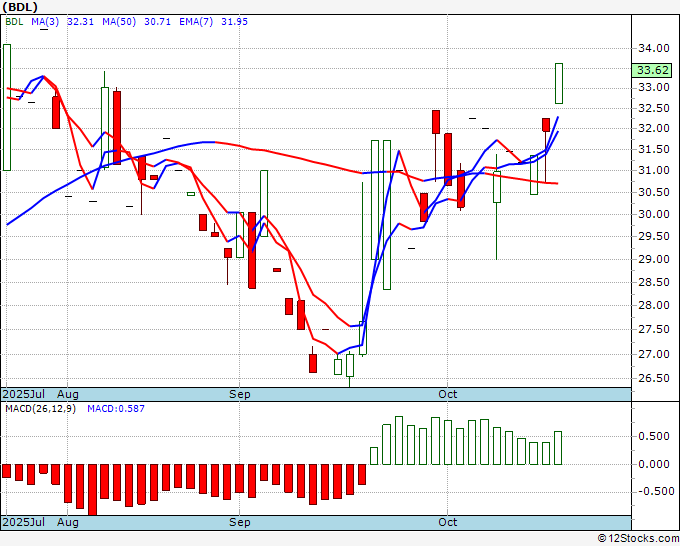
Task: Click the 0.500 MACD axis label
Action: pos(654,436)
